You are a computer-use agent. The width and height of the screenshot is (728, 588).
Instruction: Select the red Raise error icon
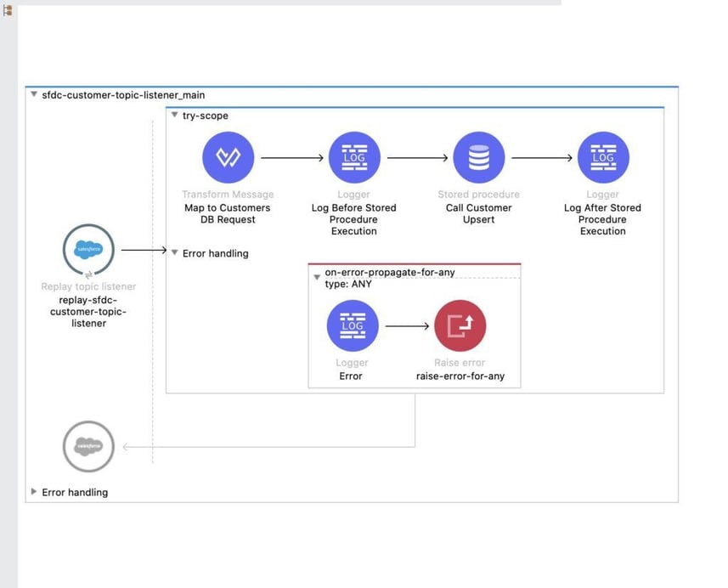(x=460, y=325)
